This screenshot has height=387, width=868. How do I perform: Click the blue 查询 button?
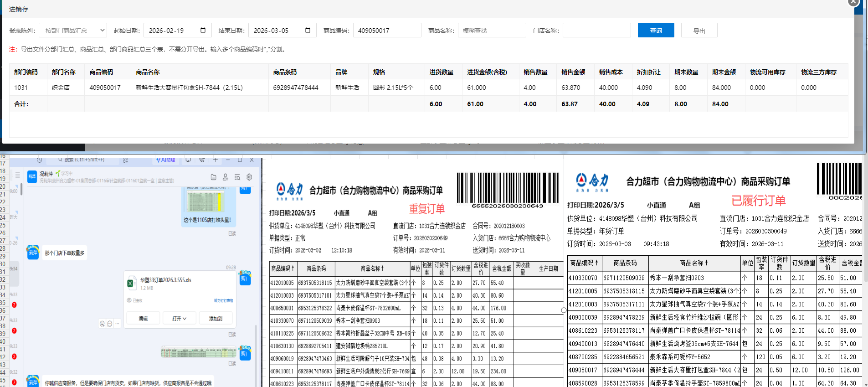(x=656, y=31)
